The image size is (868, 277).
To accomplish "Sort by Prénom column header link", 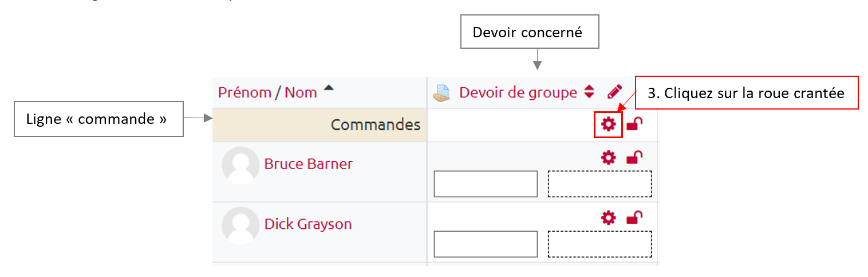I will tap(244, 92).
